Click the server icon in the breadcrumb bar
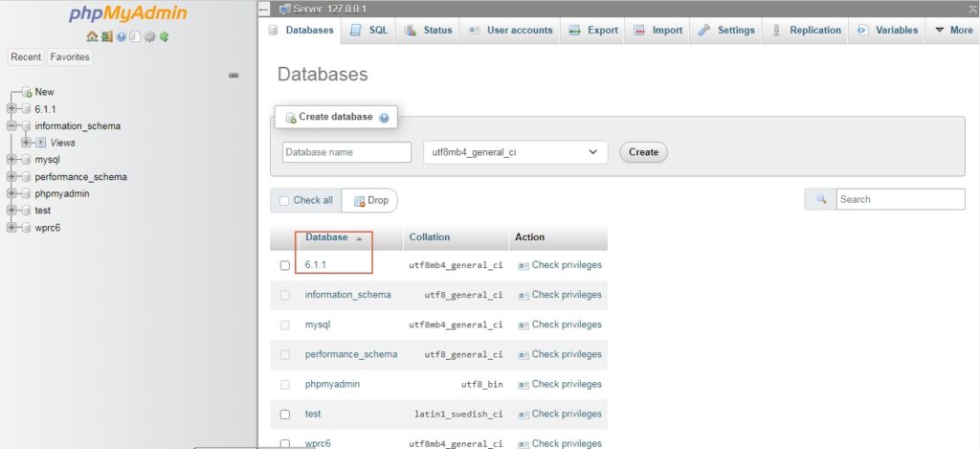980x449 pixels. tap(285, 9)
